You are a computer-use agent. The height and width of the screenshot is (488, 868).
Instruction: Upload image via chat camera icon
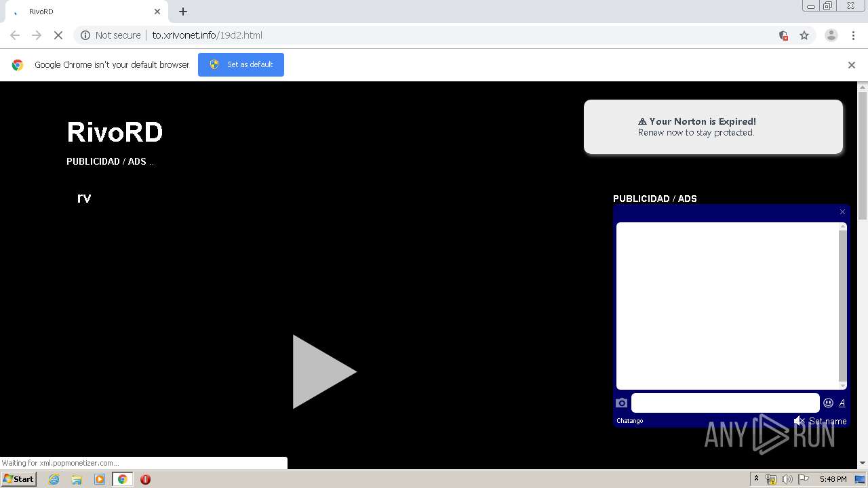pyautogui.click(x=621, y=403)
